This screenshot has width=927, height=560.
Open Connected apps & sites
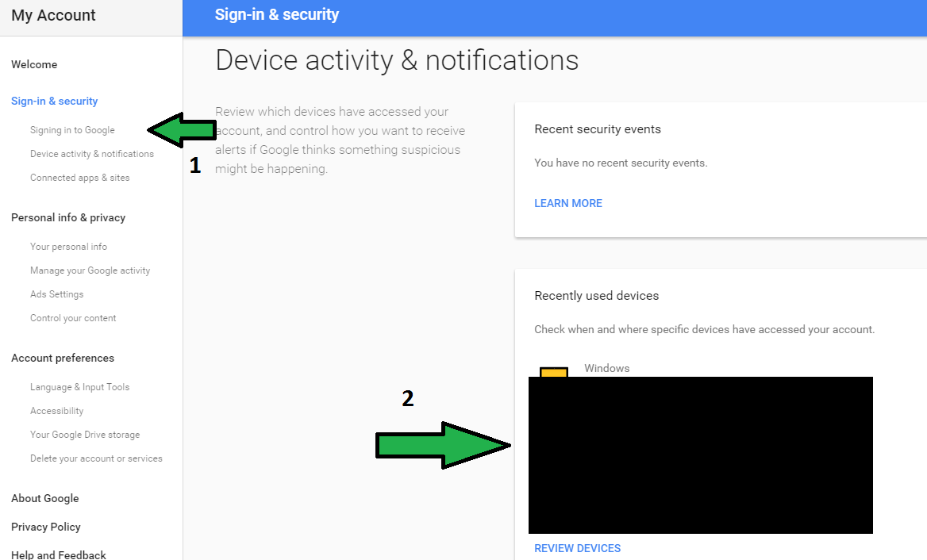click(x=80, y=177)
